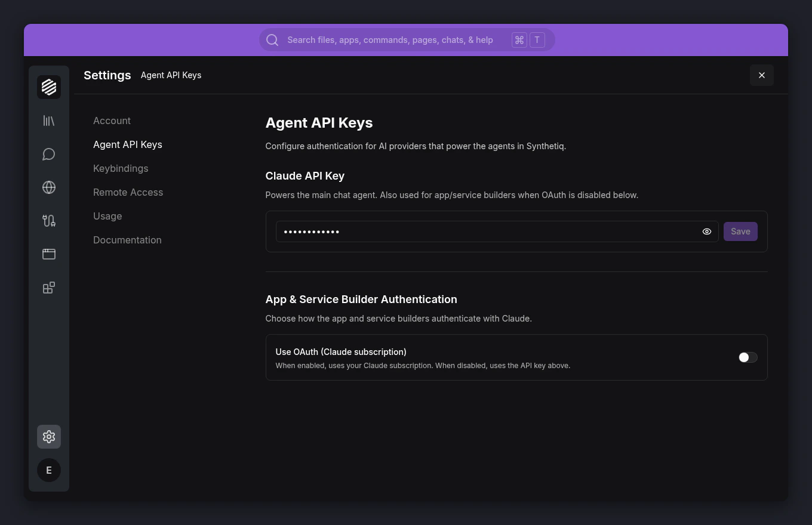The image size is (812, 525).
Task: Click the Settings heading text
Action: [107, 75]
